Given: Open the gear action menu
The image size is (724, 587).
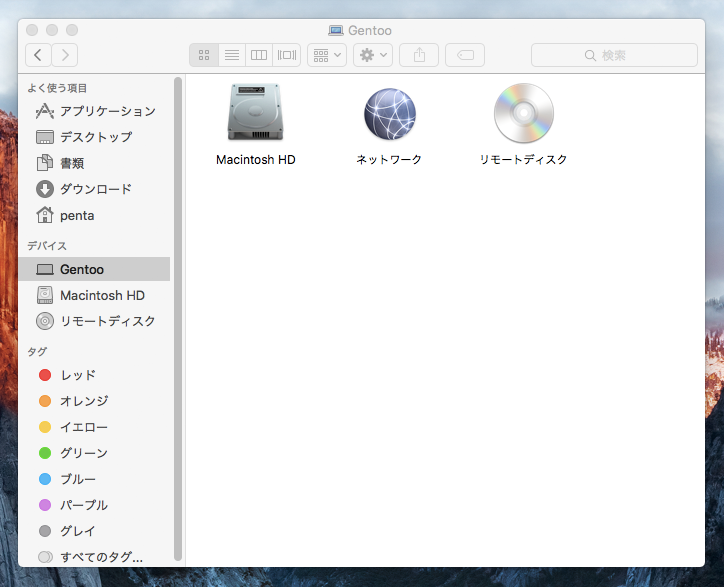Looking at the screenshot, I should pos(373,55).
